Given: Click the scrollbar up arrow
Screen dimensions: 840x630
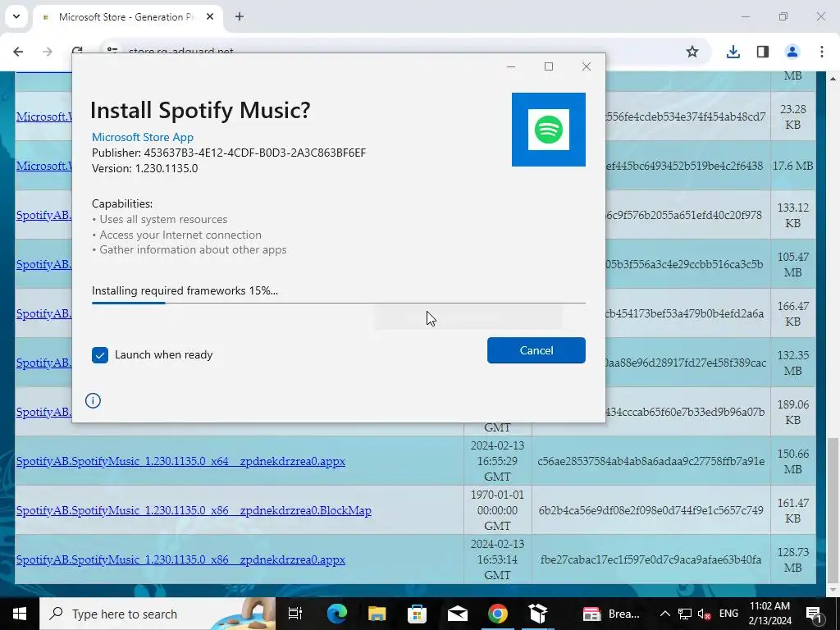Looking at the screenshot, I should pos(833,79).
